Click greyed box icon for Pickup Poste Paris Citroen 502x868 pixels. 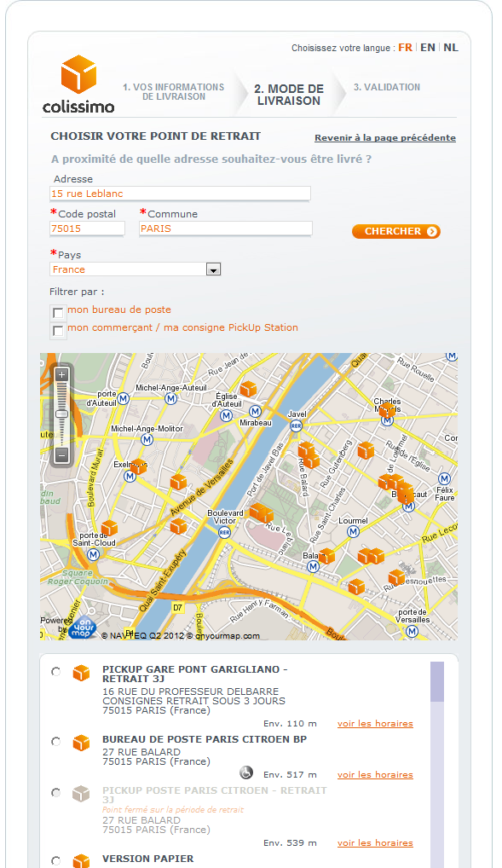click(81, 794)
